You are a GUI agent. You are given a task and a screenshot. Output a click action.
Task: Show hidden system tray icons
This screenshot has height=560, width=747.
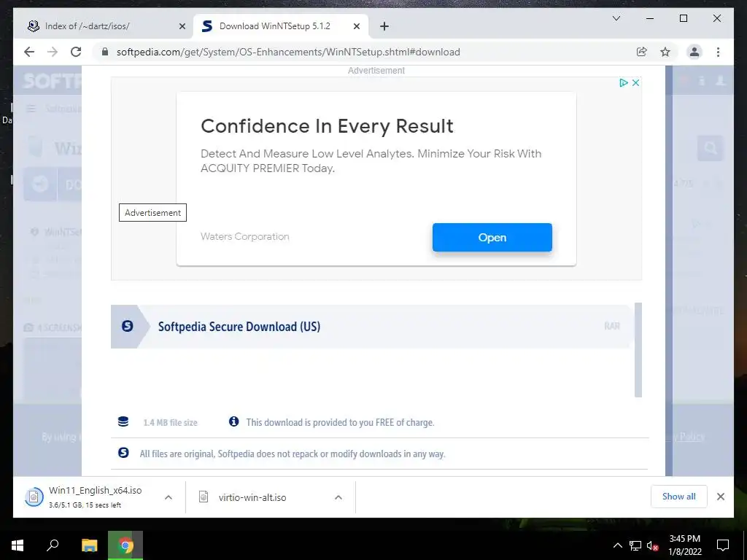point(617,545)
